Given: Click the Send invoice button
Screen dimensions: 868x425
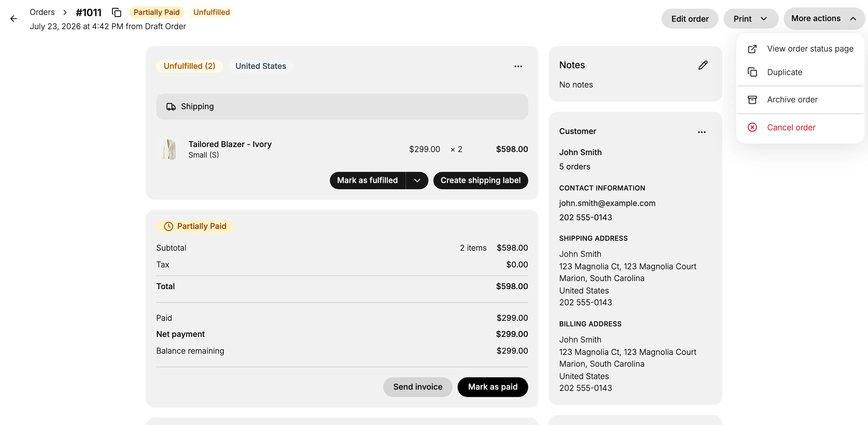Looking at the screenshot, I should click(418, 387).
